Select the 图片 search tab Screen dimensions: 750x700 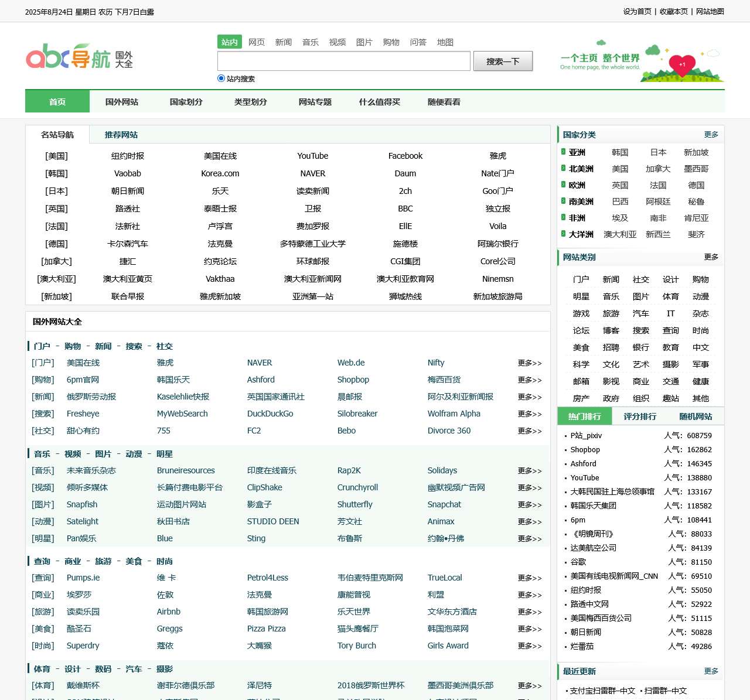[364, 42]
